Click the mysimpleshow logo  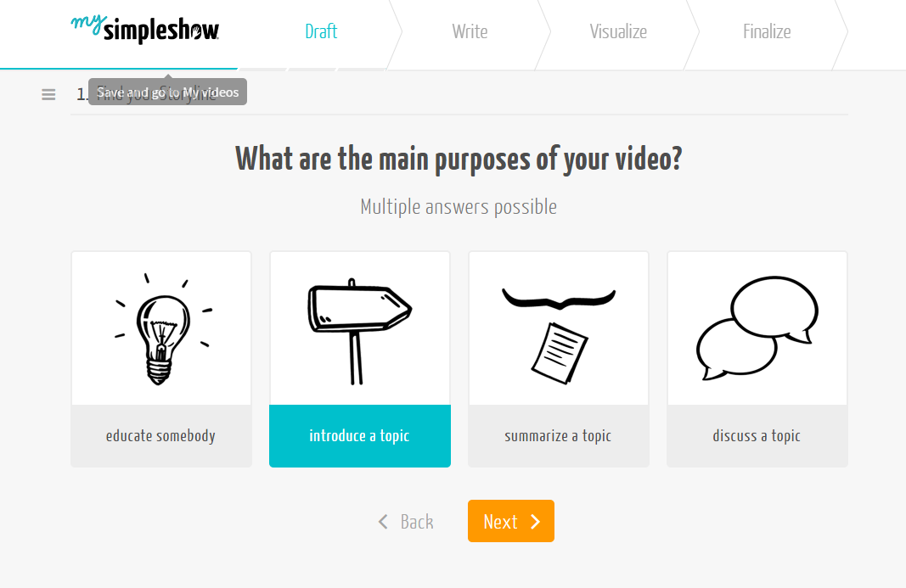pos(145,29)
